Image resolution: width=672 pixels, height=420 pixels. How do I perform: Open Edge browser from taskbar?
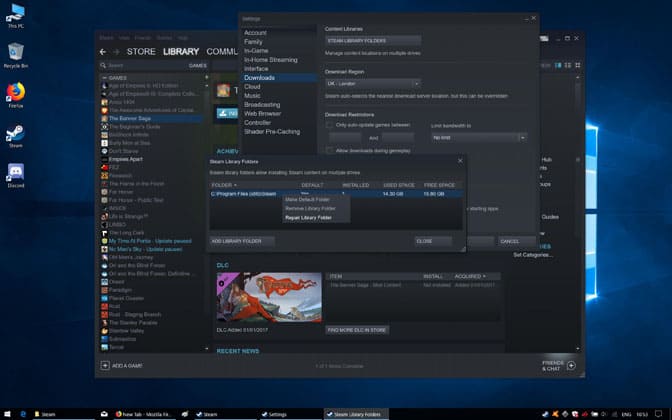(23, 414)
